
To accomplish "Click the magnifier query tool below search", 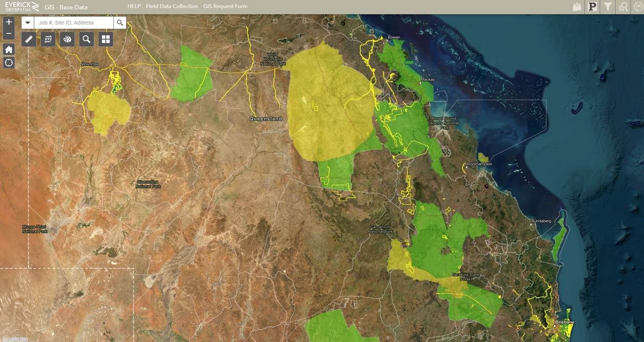I will pos(86,39).
